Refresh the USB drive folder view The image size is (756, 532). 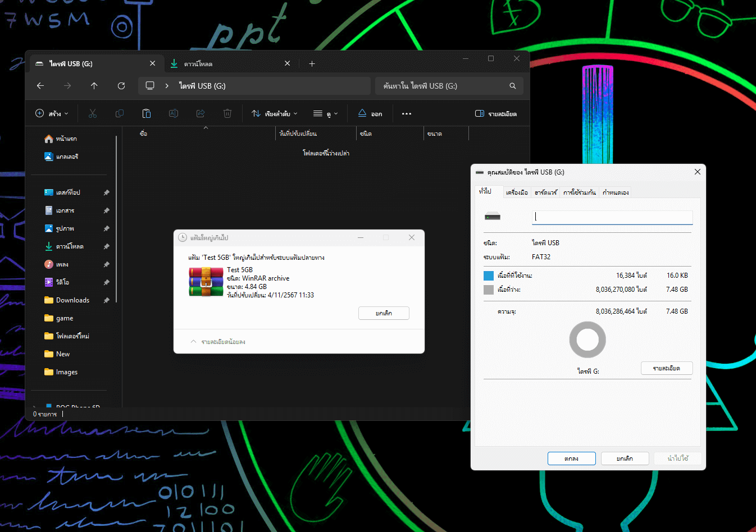tap(121, 86)
